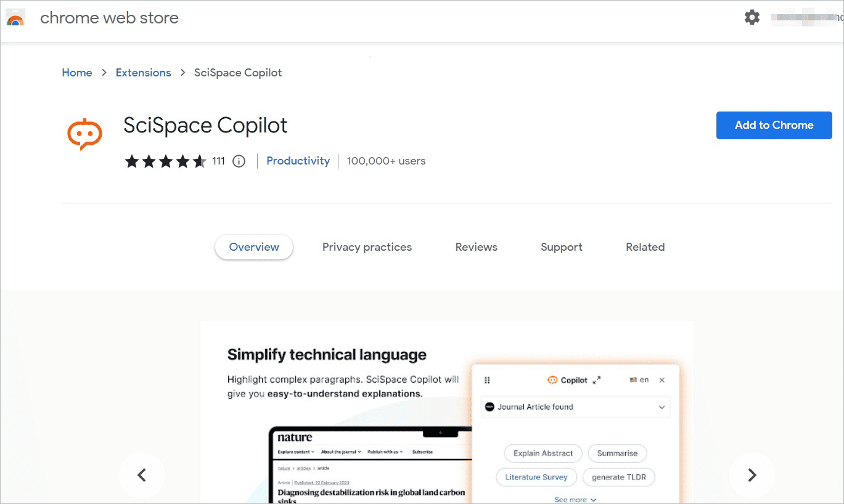Click the SciSpace Copilot orange chat logo
The width and height of the screenshot is (844, 504).
84,134
